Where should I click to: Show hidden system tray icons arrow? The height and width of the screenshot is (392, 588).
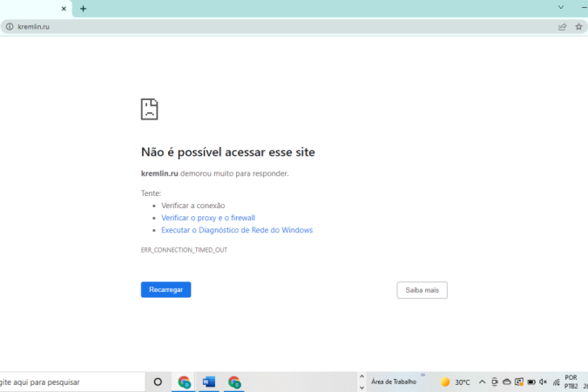click(482, 382)
